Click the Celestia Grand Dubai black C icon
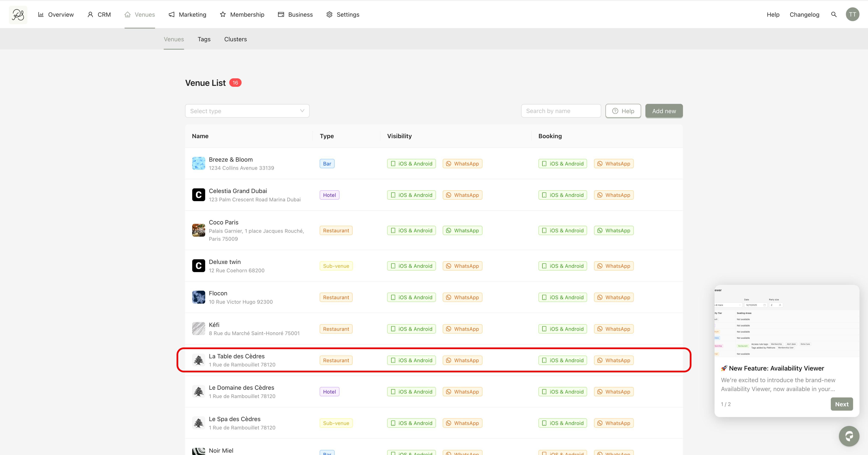 coord(199,195)
